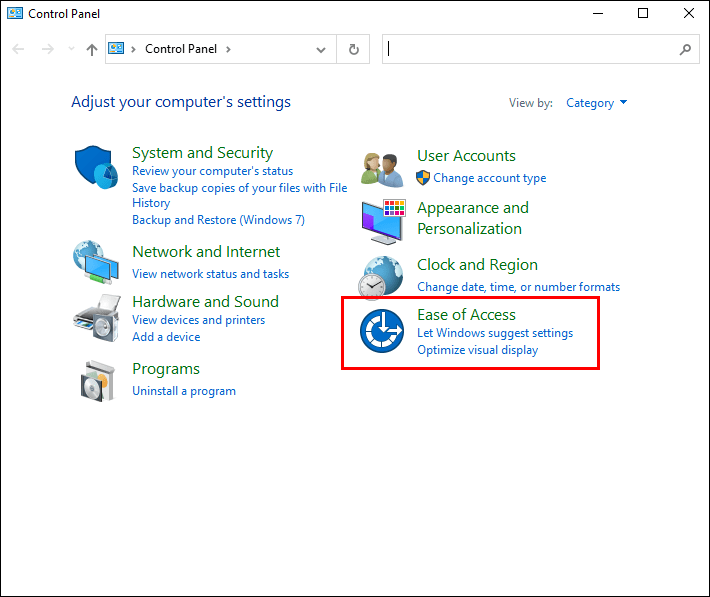Click the User Accounts people icon
The height and width of the screenshot is (597, 710).
tap(382, 168)
